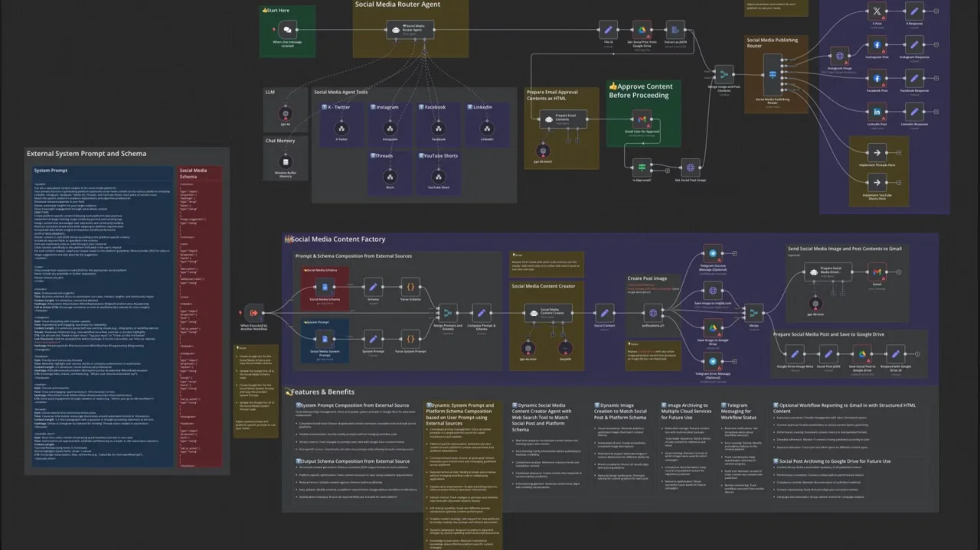Viewport: 980px width, 550px height.
Task: Open the Social Media Router Agent node
Action: pyautogui.click(x=410, y=31)
